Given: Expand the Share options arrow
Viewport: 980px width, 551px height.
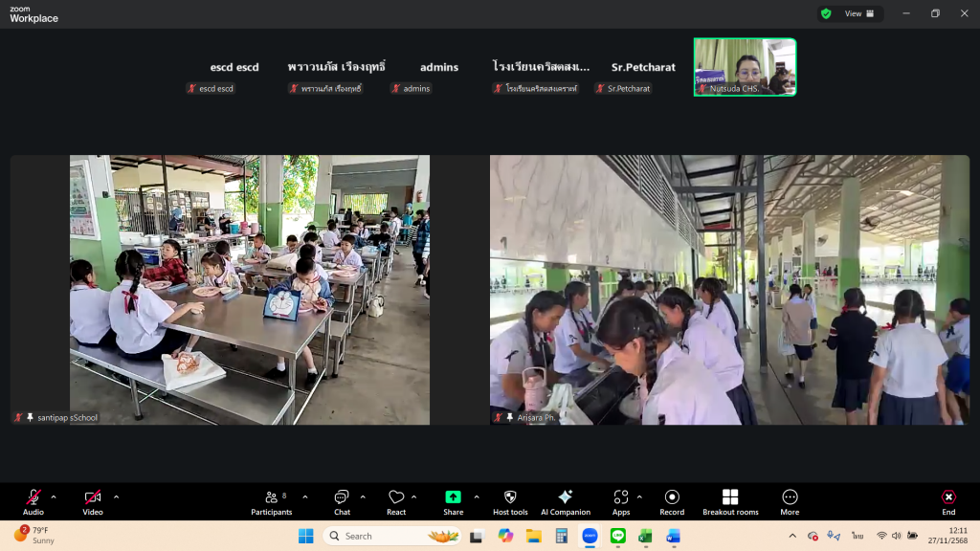Looking at the screenshot, I should point(476,497).
